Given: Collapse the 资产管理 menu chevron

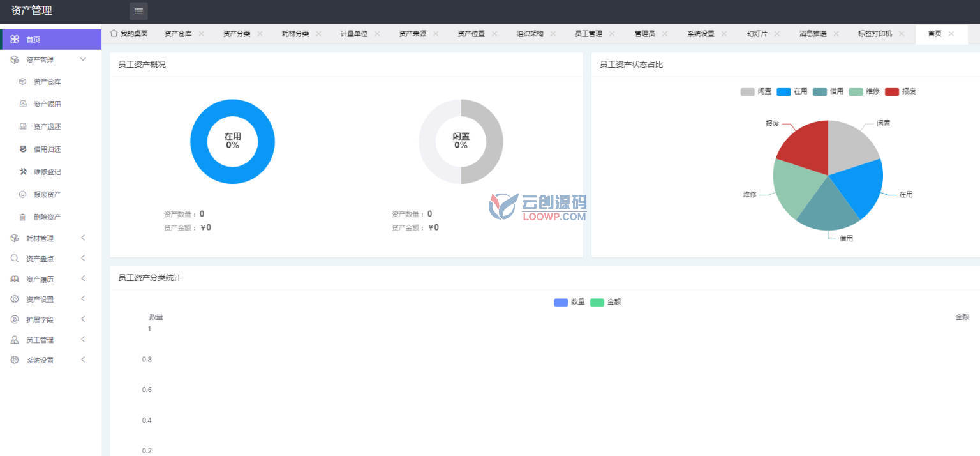Looking at the screenshot, I should 82,59.
